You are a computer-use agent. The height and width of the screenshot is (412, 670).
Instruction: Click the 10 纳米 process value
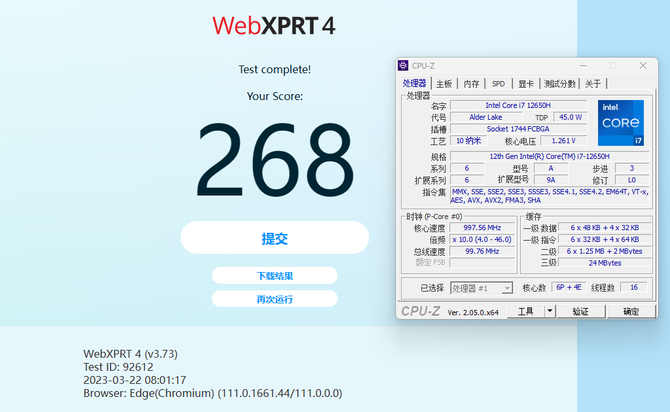[x=468, y=141]
